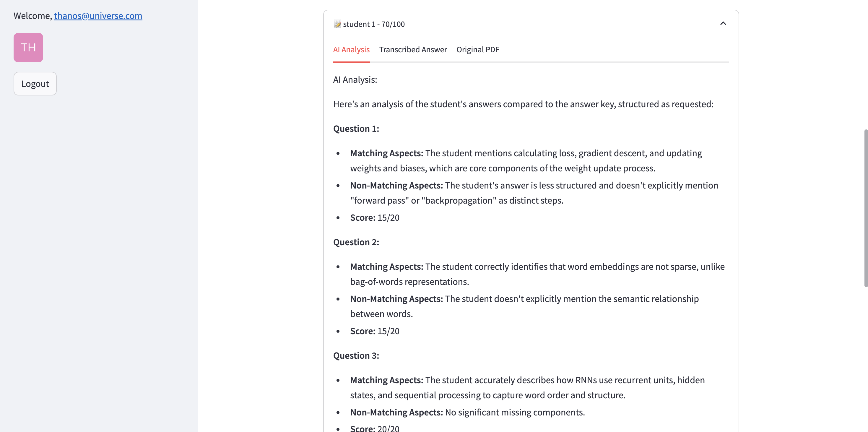Click the Score 20/20 line
This screenshot has width=868, height=432.
click(x=374, y=428)
